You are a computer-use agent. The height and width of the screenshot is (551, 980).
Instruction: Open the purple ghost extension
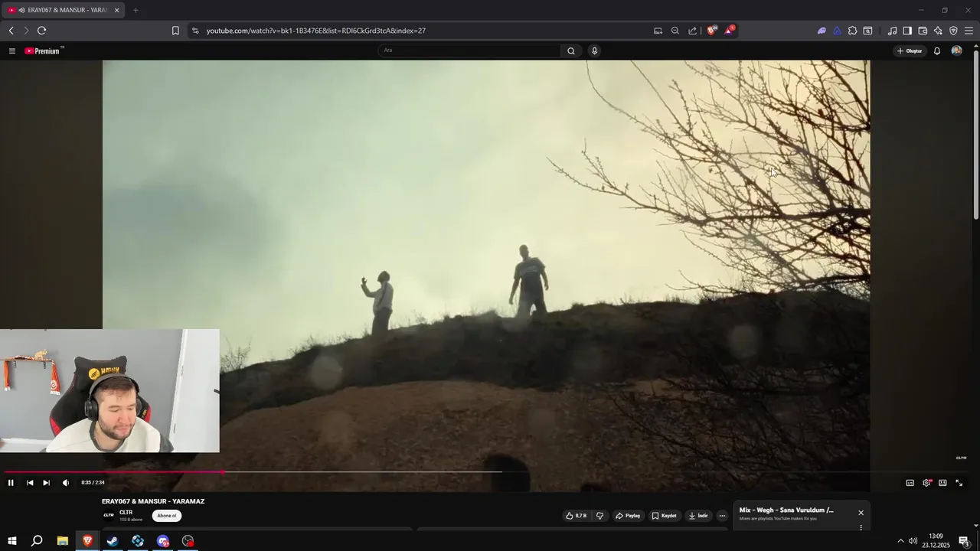click(822, 31)
